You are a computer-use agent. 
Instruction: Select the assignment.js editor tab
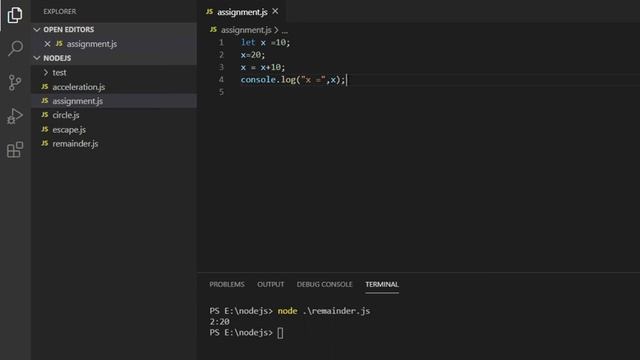(x=242, y=12)
